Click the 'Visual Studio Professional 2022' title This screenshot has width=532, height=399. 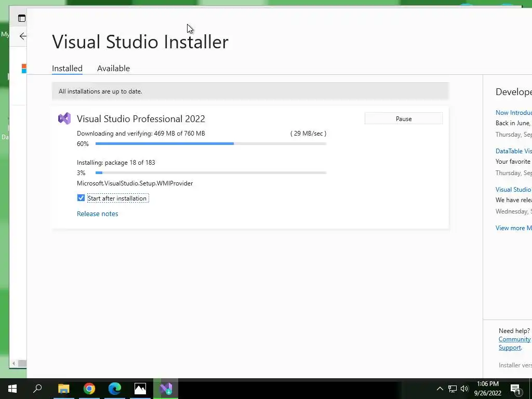click(141, 119)
